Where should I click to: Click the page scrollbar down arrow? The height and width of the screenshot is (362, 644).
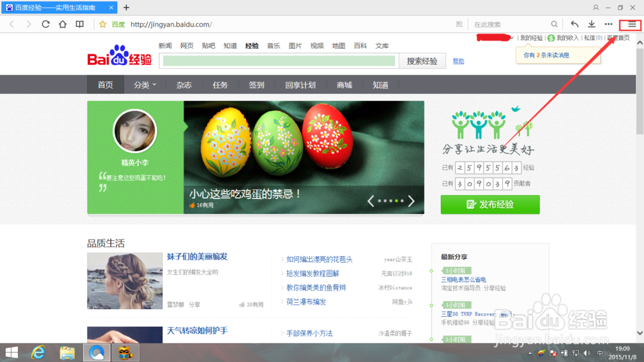(639, 333)
